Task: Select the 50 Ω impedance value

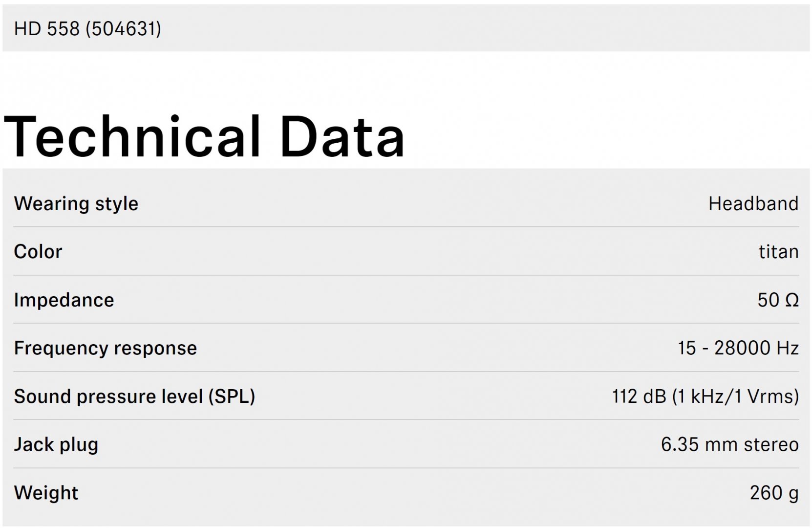Action: point(778,300)
